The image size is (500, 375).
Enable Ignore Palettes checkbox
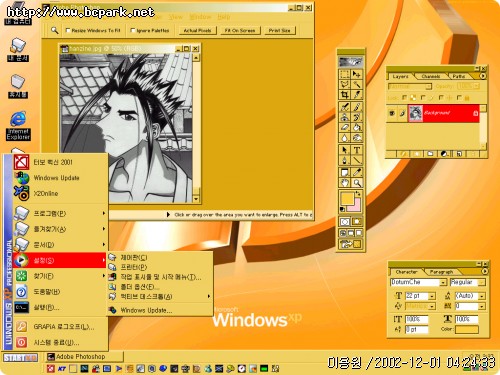[133, 30]
